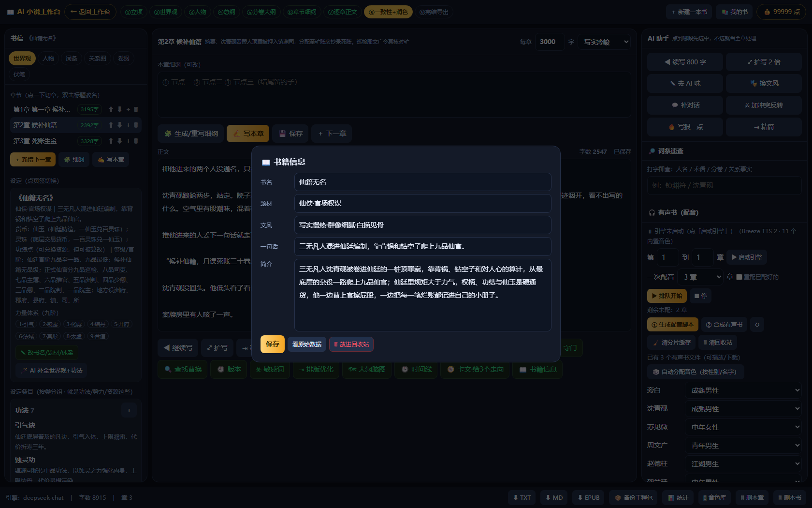Click 新建一本书 at the top right
This screenshot has width=812, height=508.
tap(689, 12)
